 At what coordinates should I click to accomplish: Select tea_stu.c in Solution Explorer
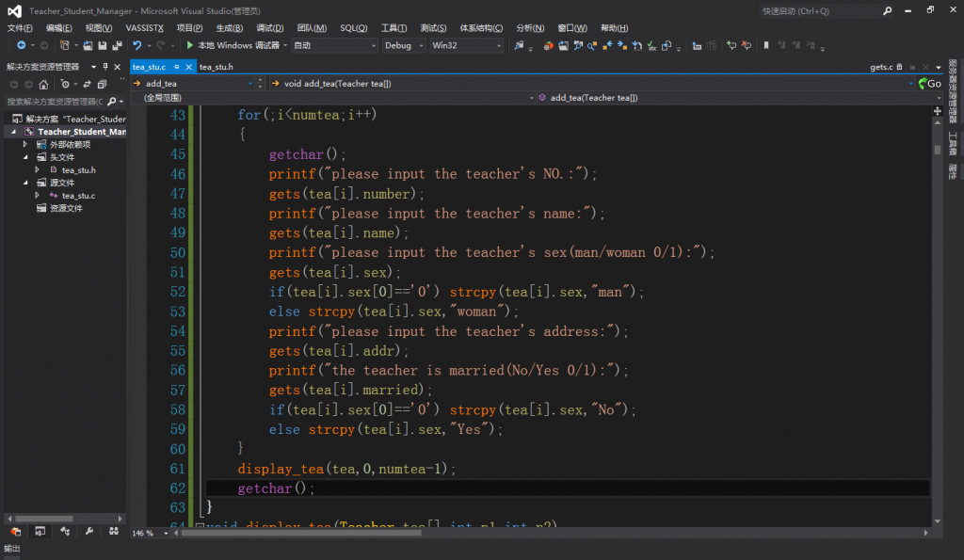pos(78,196)
